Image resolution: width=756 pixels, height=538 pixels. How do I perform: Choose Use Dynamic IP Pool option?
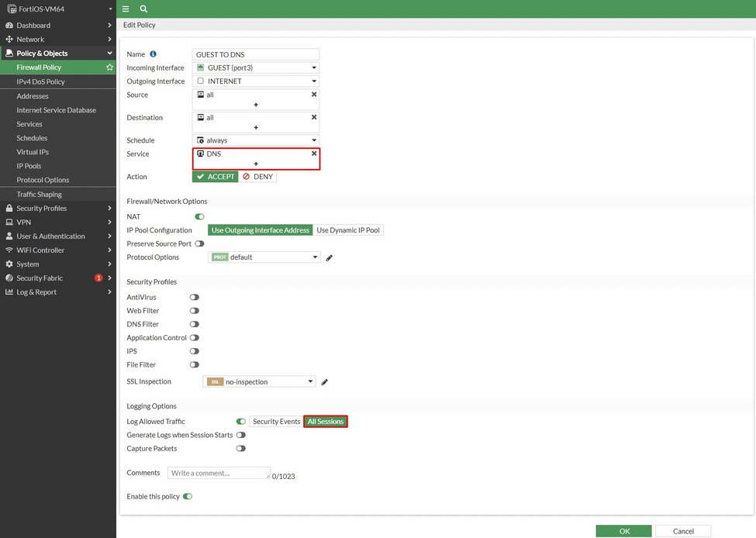point(348,230)
